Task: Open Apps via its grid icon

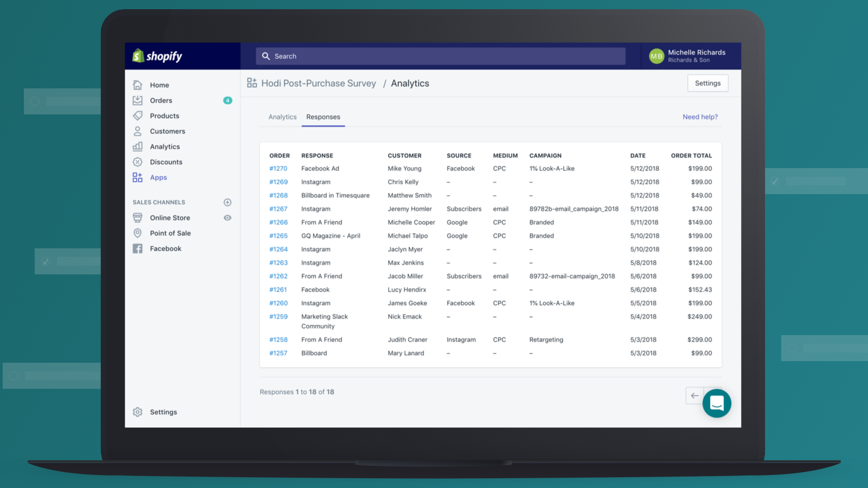Action: [x=138, y=177]
